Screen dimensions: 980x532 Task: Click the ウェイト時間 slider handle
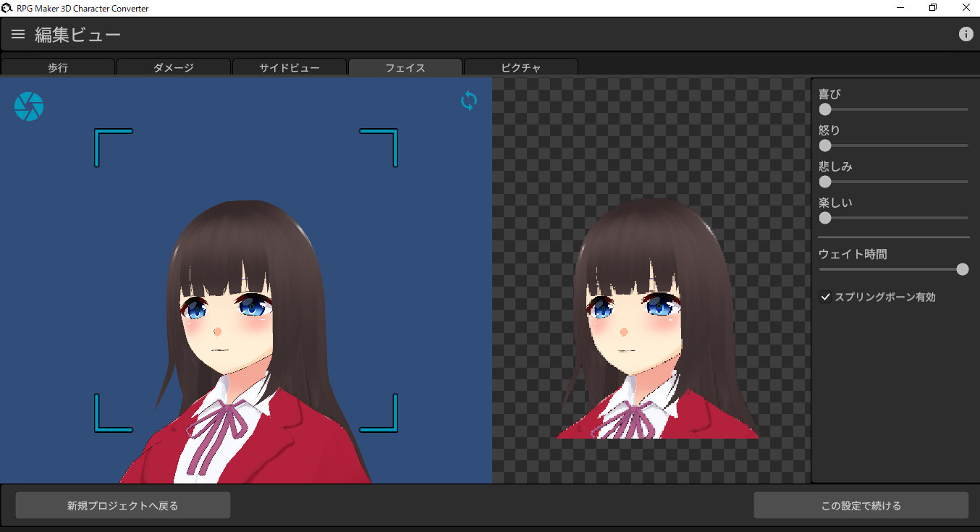click(x=963, y=269)
